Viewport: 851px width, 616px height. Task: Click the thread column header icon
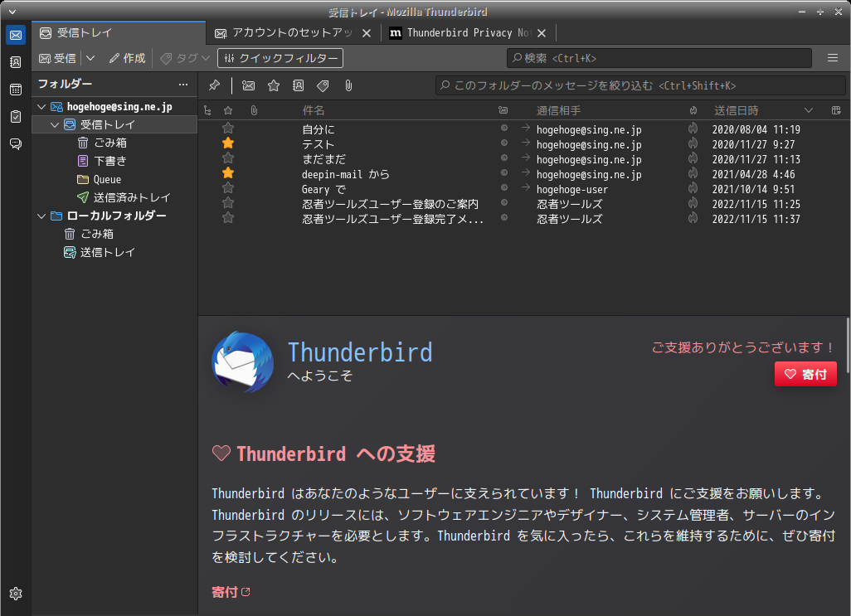[207, 110]
